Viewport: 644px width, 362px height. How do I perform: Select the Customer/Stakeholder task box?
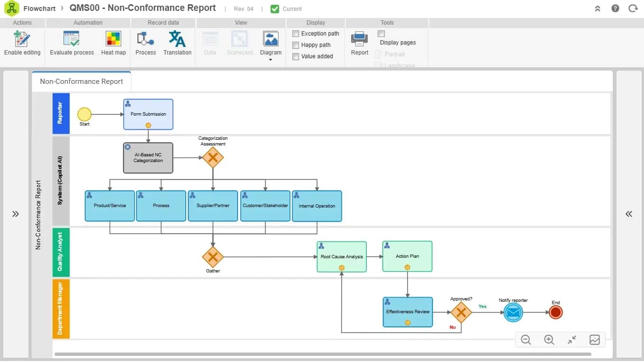pyautogui.click(x=265, y=206)
